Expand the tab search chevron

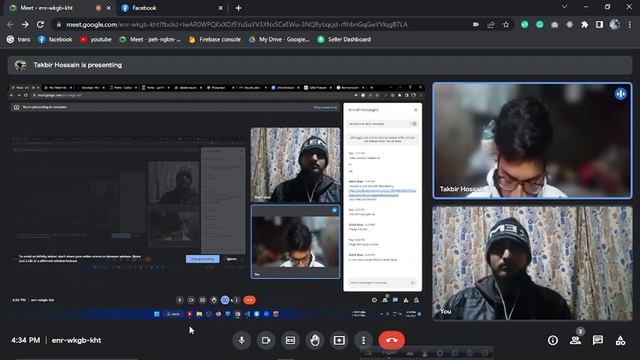(x=564, y=7)
